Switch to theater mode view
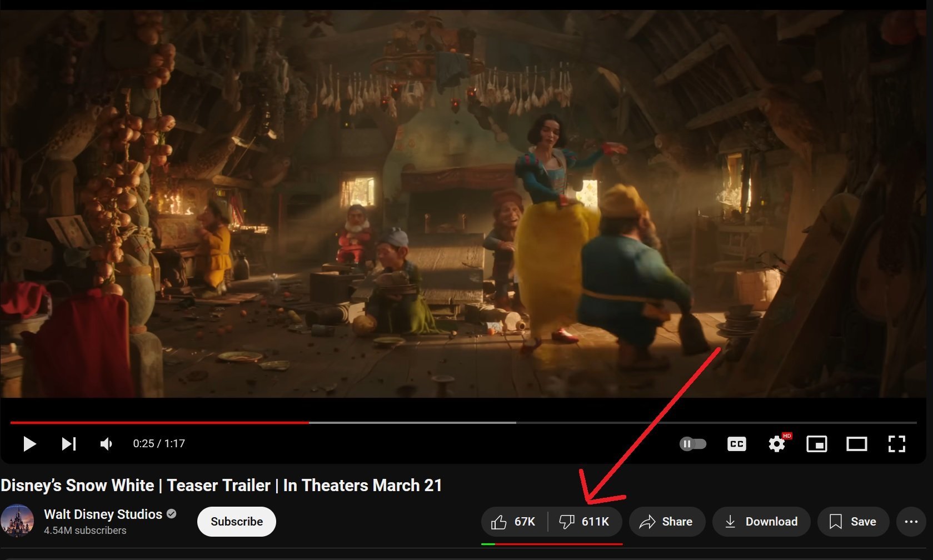The image size is (933, 560). (857, 444)
